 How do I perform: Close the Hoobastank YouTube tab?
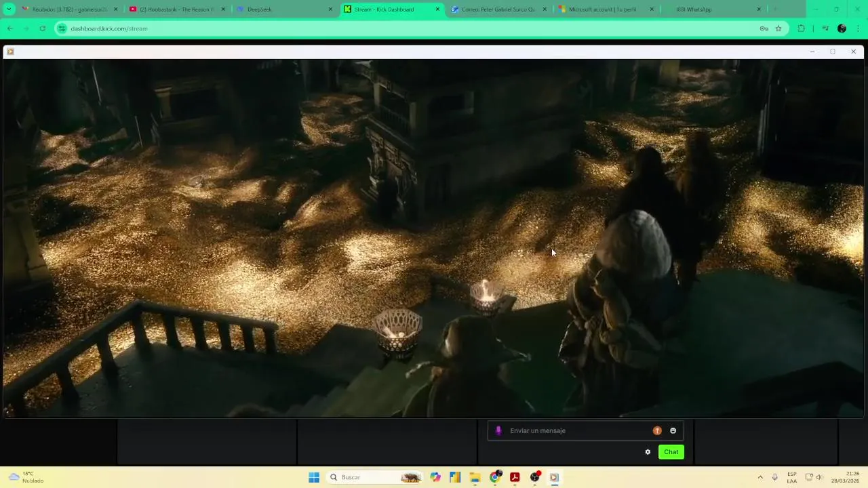223,9
